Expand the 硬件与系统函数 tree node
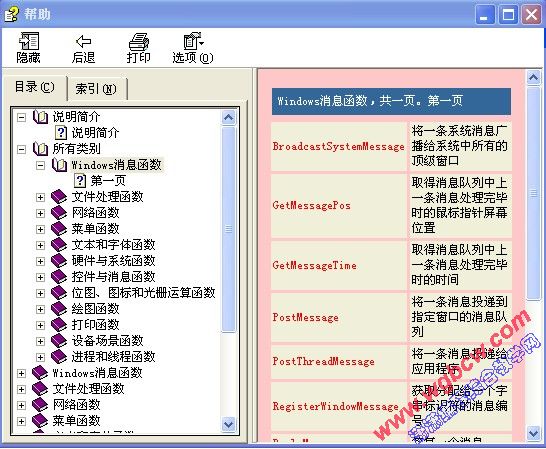Image resolution: width=546 pixels, height=449 pixels. [40, 261]
